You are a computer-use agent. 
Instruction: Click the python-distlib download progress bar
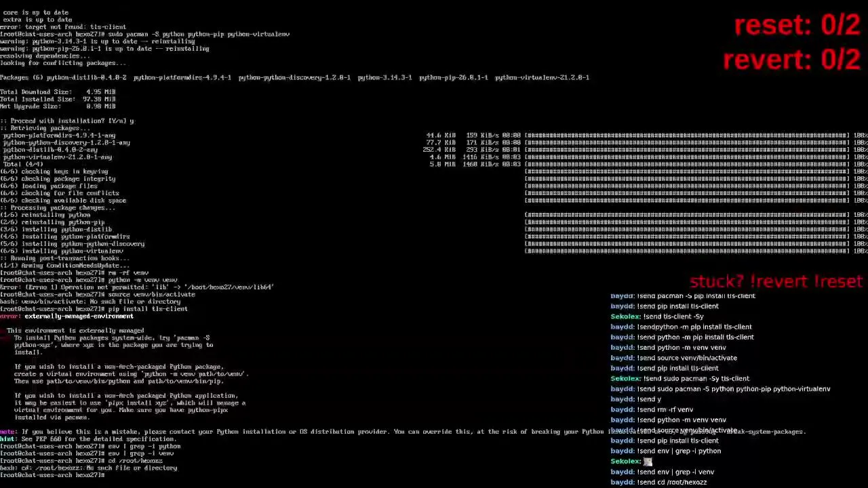[x=686, y=150]
